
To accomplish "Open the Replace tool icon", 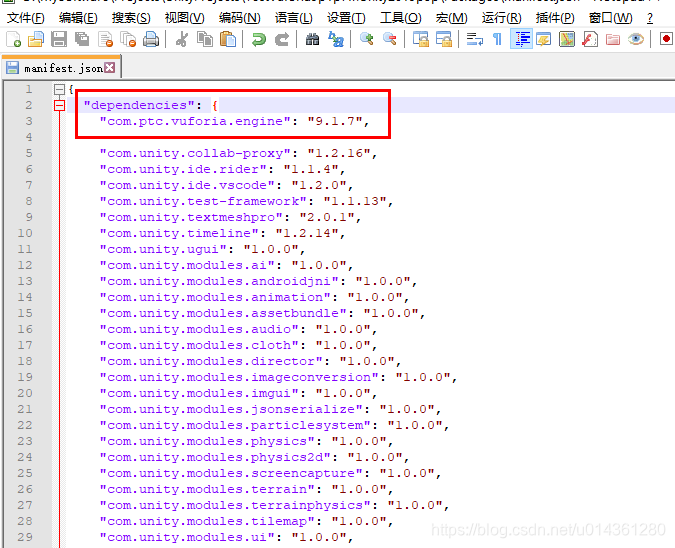I will coord(335,40).
